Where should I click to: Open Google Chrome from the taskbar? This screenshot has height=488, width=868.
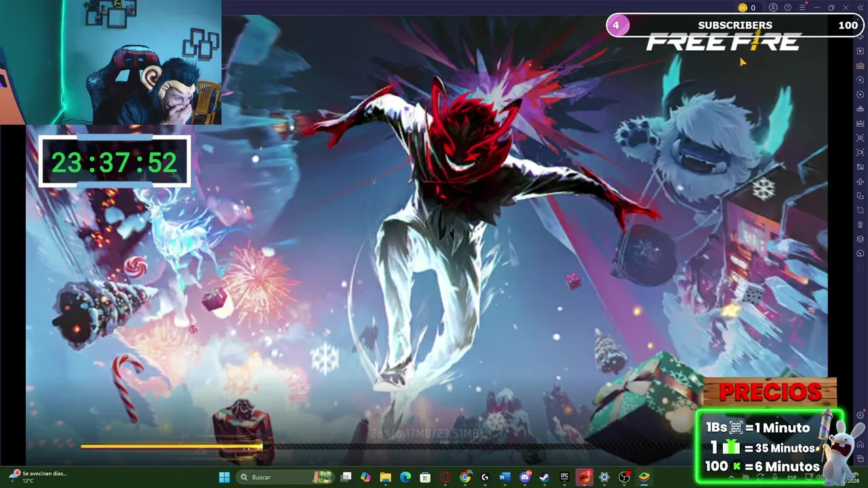pyautogui.click(x=465, y=477)
